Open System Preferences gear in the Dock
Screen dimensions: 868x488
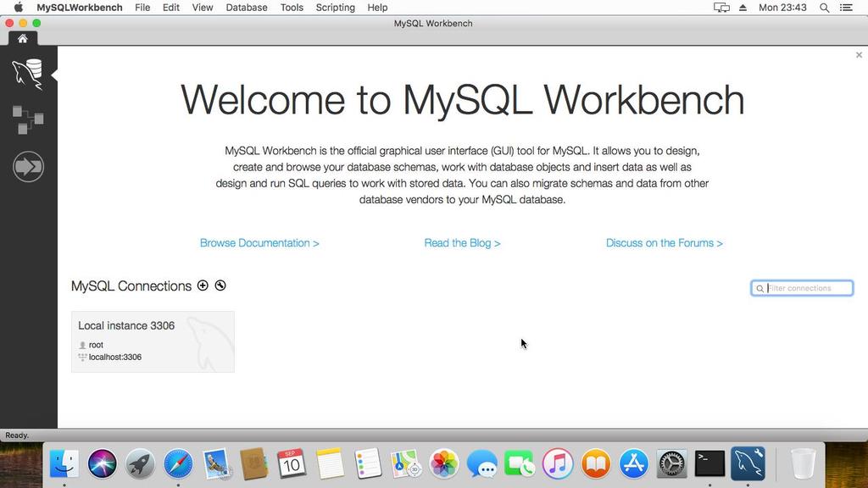click(671, 463)
